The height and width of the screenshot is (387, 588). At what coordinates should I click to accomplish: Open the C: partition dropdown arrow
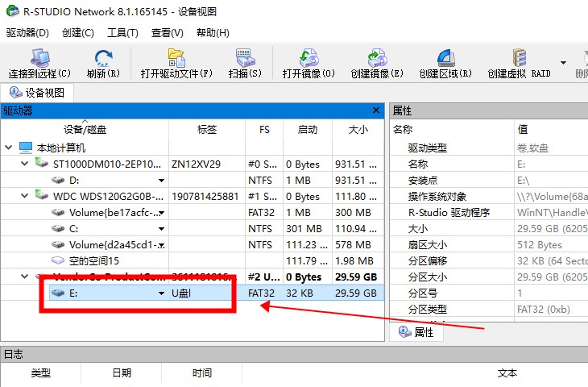coord(162,229)
